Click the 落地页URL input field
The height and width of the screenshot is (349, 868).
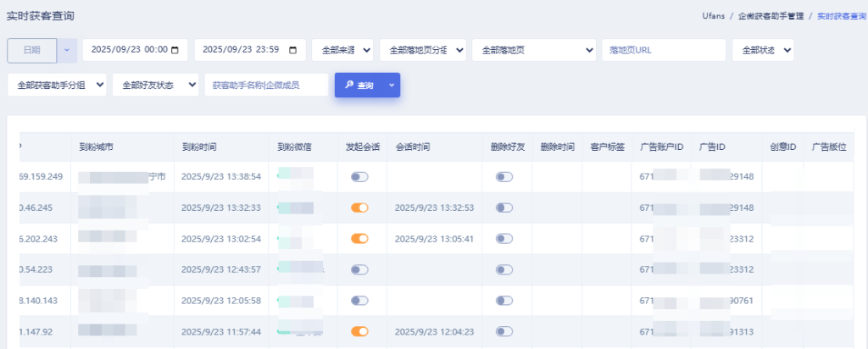pos(663,51)
